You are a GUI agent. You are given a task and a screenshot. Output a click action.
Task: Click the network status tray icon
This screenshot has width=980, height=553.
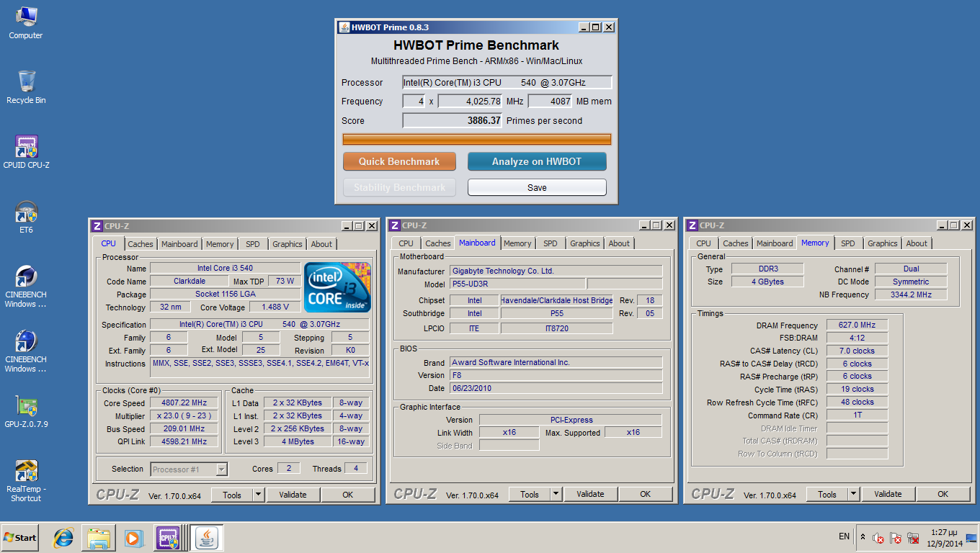point(913,538)
